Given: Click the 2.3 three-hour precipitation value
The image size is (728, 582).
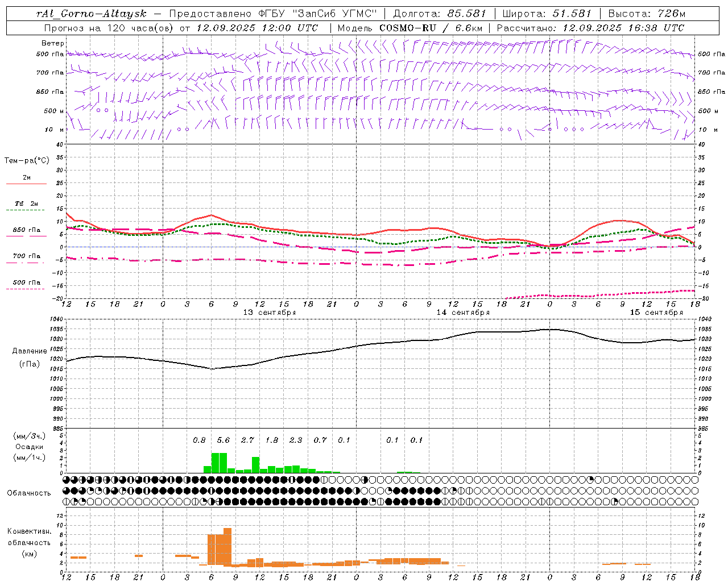Looking at the screenshot, I should (296, 440).
